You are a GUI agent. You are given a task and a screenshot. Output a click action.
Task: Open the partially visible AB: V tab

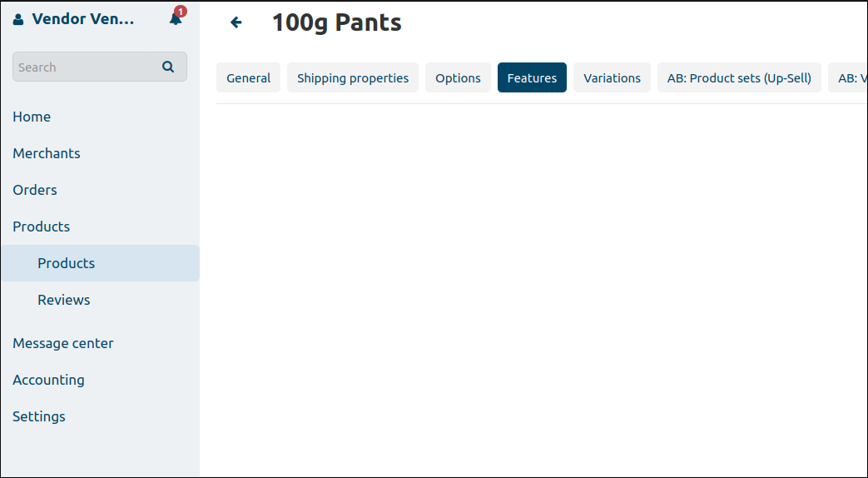848,78
